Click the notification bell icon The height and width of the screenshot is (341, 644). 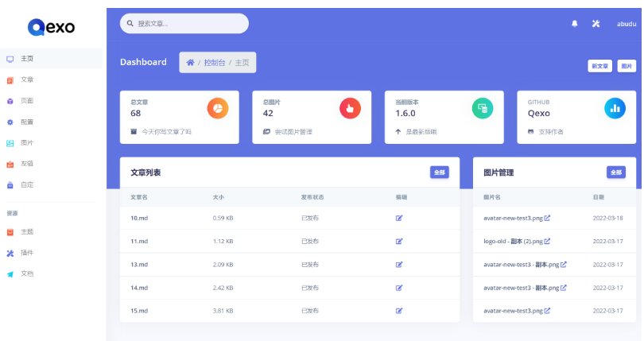(575, 24)
